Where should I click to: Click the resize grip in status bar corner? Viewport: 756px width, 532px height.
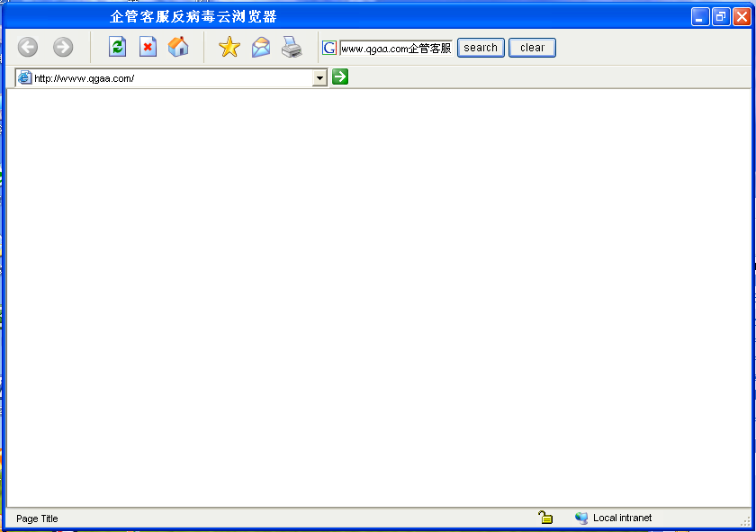tap(745, 521)
